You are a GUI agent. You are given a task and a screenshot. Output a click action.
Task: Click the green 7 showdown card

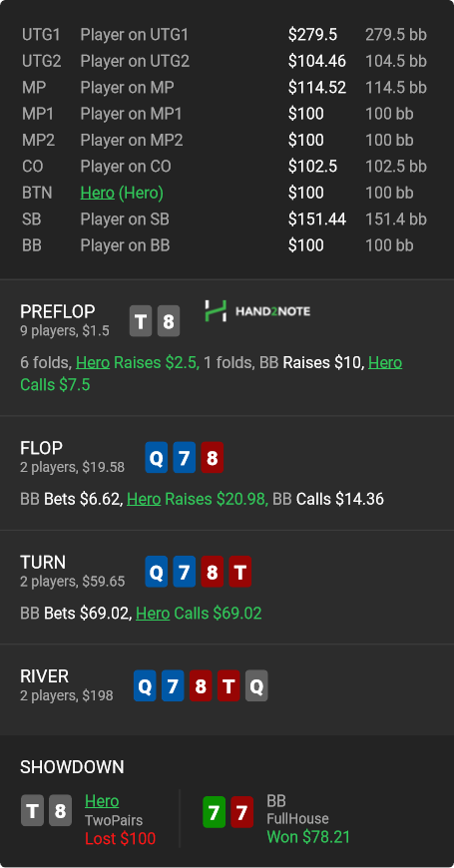215,812
